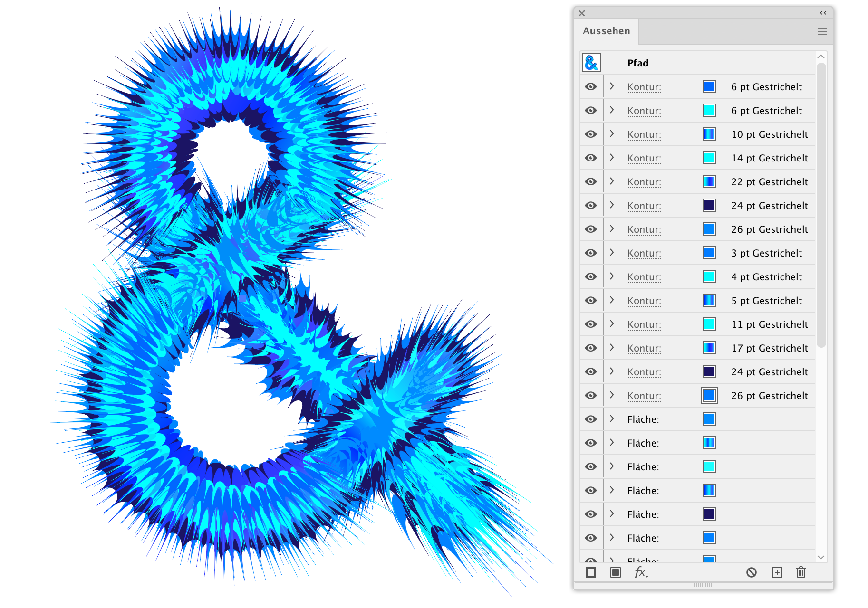Open Kontur link of 3 pt Gestrichelt row
This screenshot has width=868, height=608.
(644, 253)
